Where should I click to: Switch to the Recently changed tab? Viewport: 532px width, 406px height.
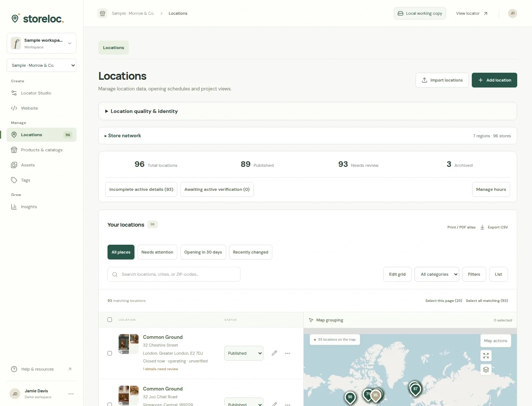click(250, 252)
